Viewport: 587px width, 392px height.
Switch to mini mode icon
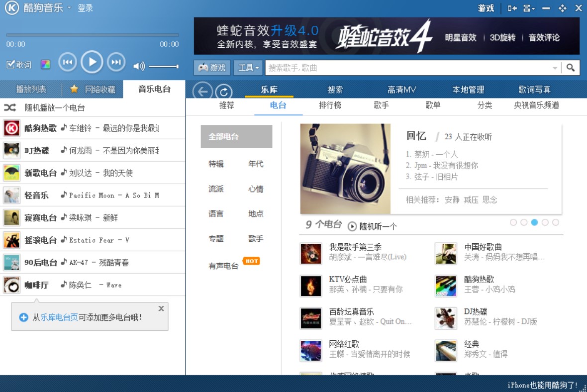[512, 8]
